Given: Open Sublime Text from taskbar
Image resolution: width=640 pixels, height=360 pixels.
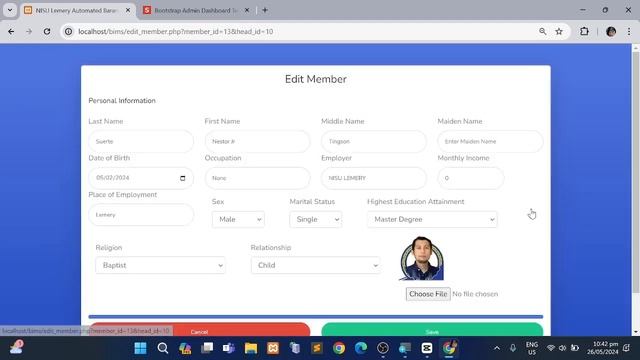Looking at the screenshot, I should pos(317,348).
